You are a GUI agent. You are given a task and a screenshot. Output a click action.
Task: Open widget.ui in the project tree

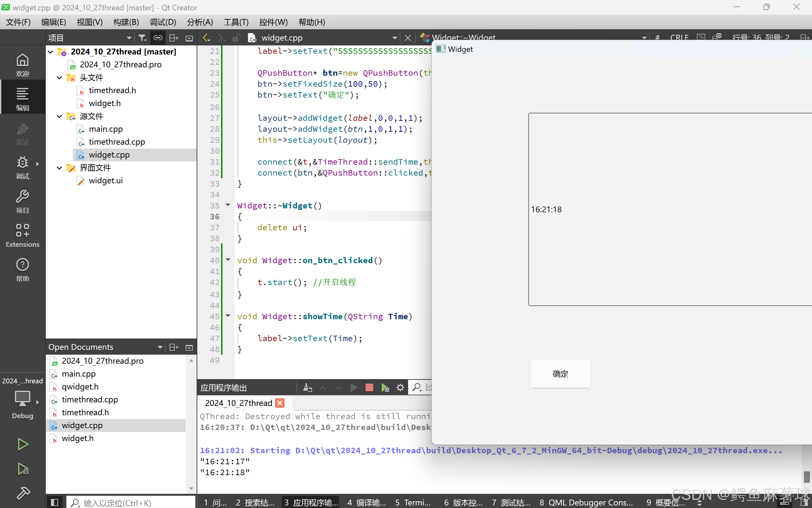pos(106,181)
